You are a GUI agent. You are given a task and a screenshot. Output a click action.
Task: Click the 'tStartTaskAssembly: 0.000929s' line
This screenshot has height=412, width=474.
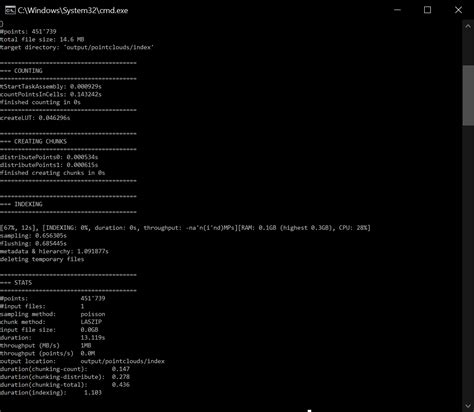[x=51, y=87]
